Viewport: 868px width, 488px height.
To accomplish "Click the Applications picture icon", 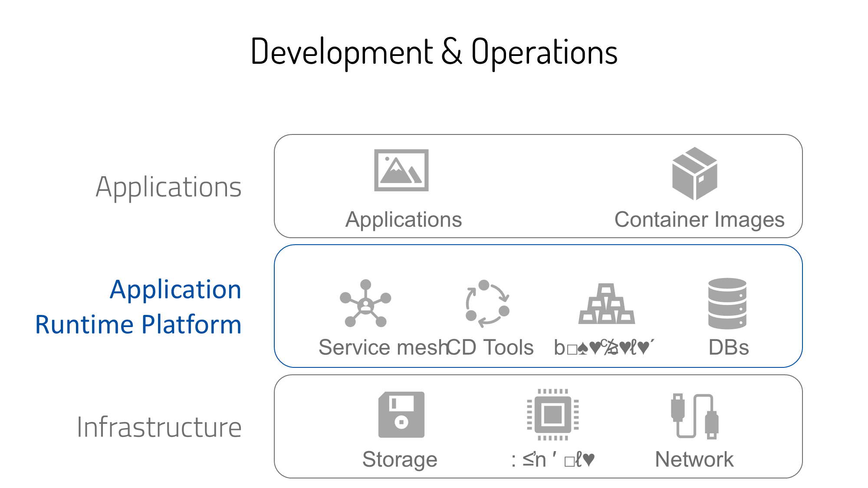I will pyautogui.click(x=401, y=170).
